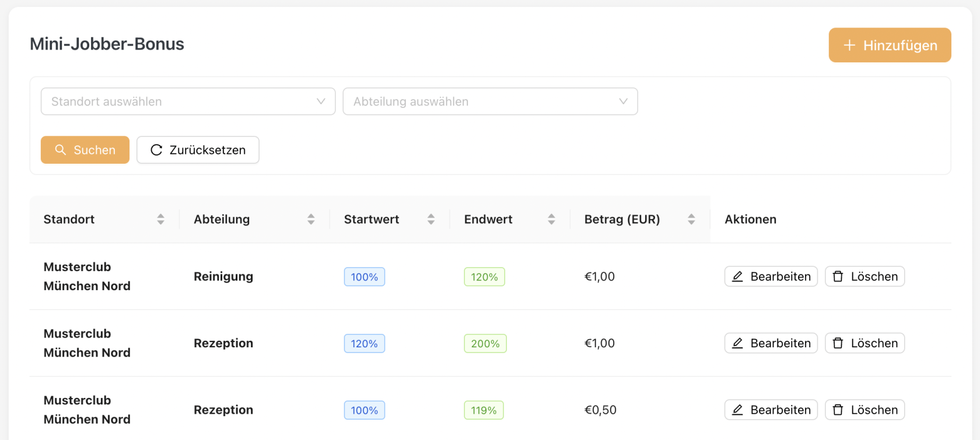
Task: Open the Abteilung auswählen dropdown
Action: click(490, 101)
